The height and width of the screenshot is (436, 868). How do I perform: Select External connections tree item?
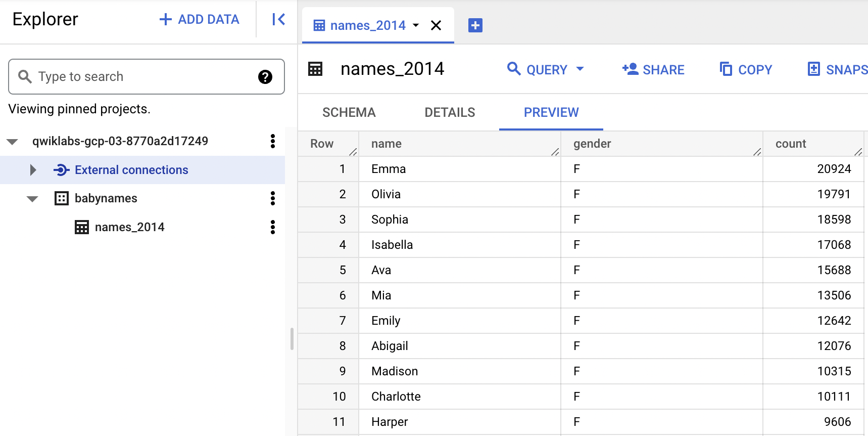coord(142,170)
